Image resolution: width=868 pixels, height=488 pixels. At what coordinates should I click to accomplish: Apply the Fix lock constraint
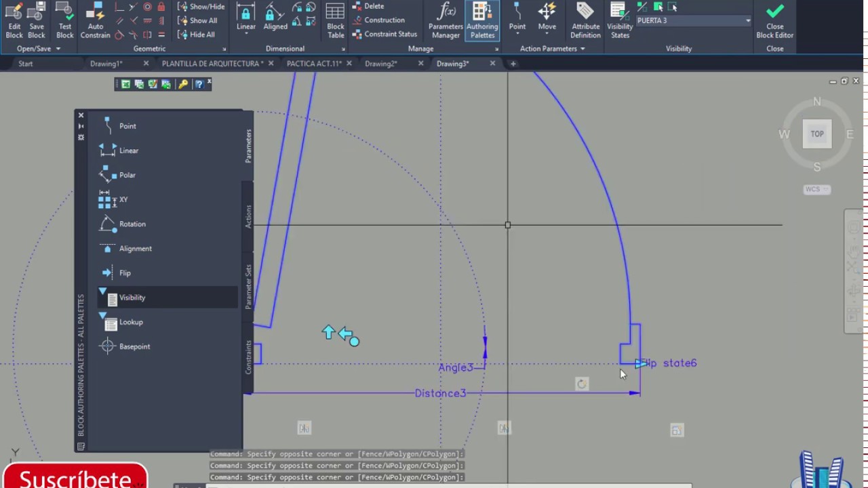tap(161, 7)
